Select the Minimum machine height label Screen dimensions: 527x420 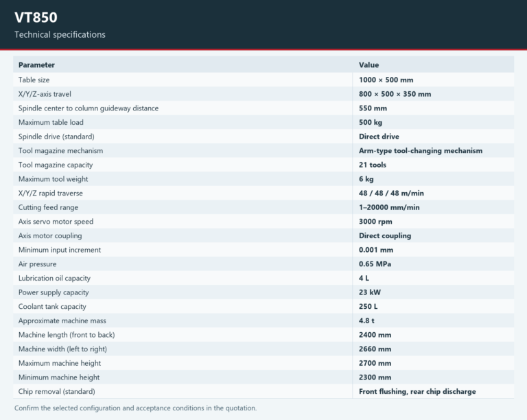59,377
